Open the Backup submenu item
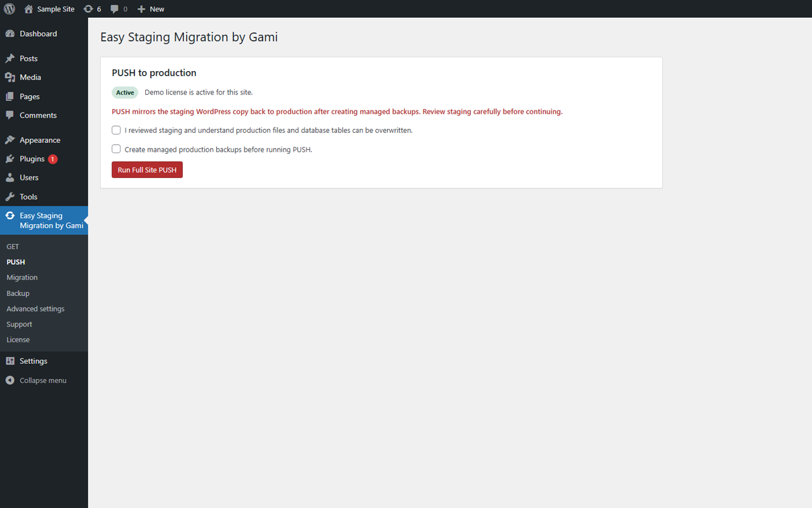Screen dimensions: 812x508 point(18,293)
